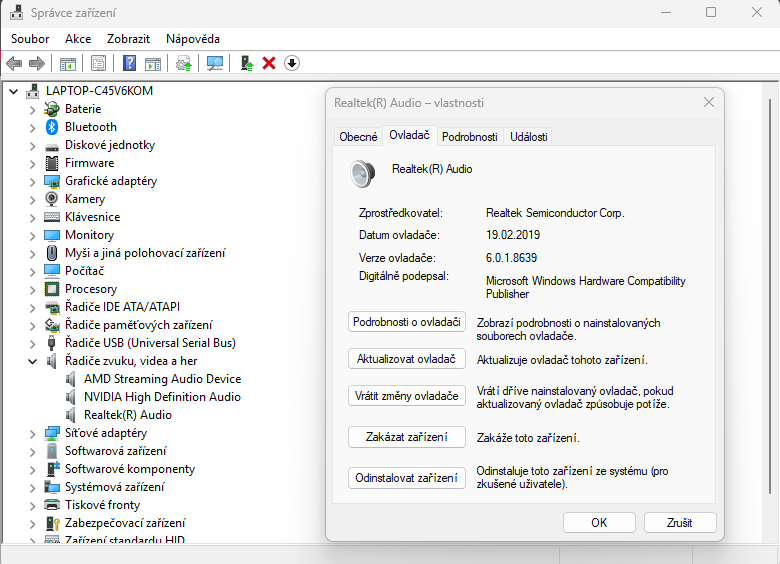Viewport: 780px width, 564px height.
Task: Open the Zobrazit menu
Action: [128, 38]
